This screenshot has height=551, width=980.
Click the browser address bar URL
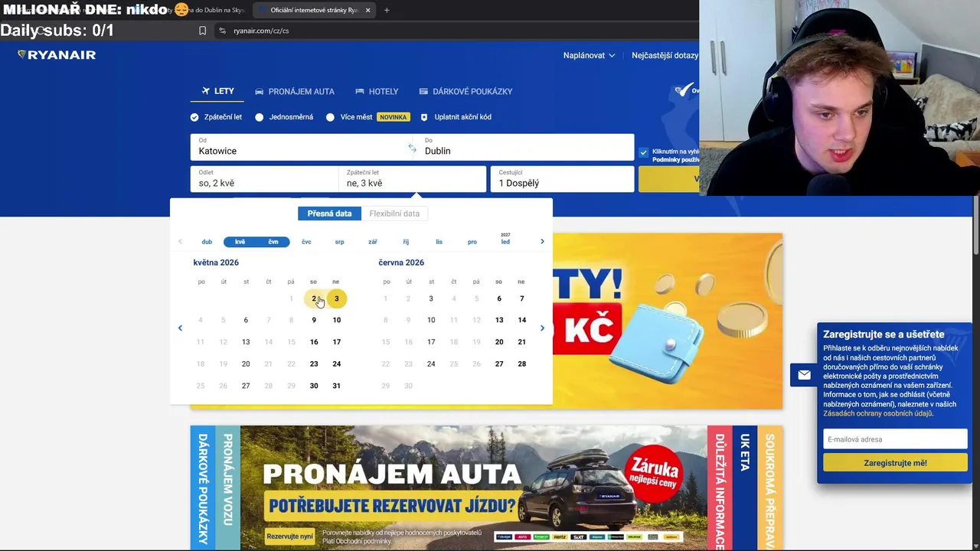261,31
